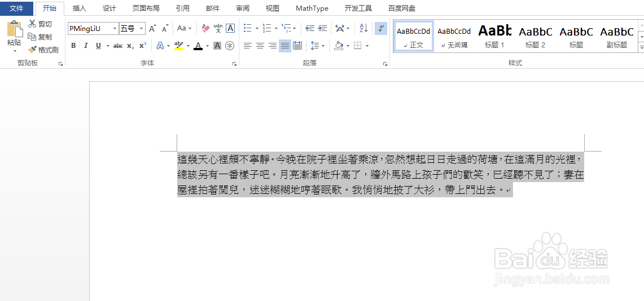Click the numbered list icon
Image resolution: width=644 pixels, height=301 pixels.
pyautogui.click(x=267, y=28)
